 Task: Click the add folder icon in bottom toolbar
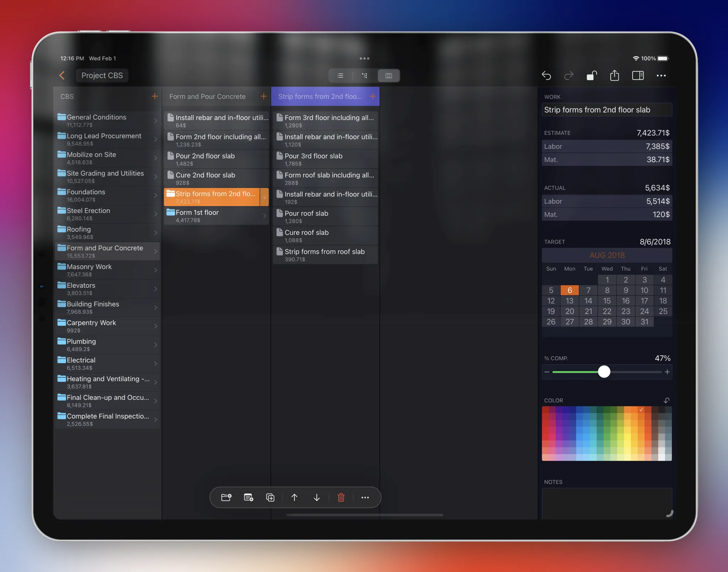[226, 497]
